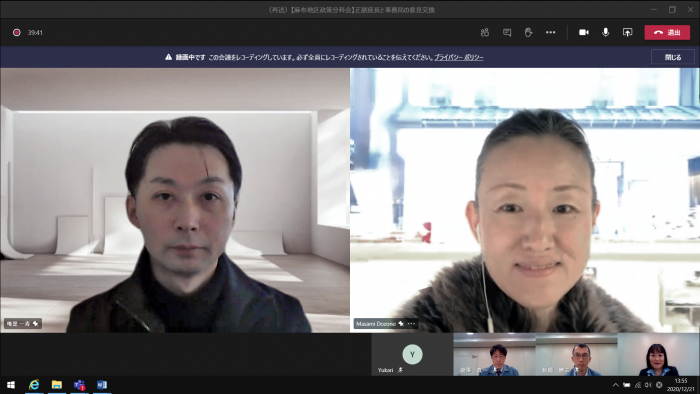Open the privacy policy link in banner
Image resolution: width=700 pixels, height=394 pixels.
pos(458,57)
